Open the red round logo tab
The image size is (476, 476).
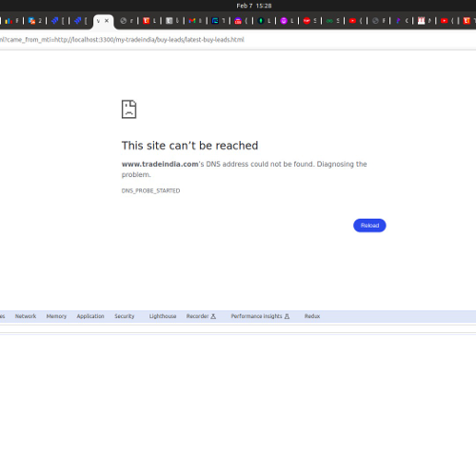coord(309,21)
